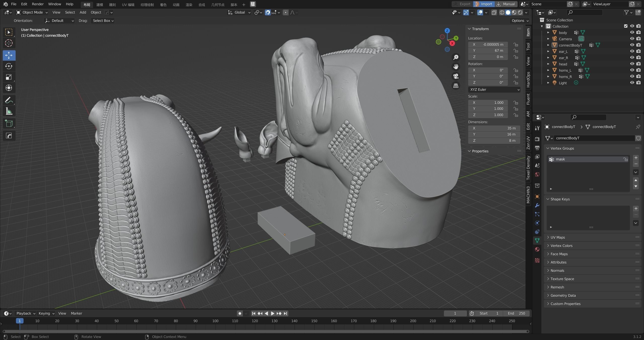Add a new shape key plus button
This screenshot has width=644, height=340.
(x=636, y=208)
